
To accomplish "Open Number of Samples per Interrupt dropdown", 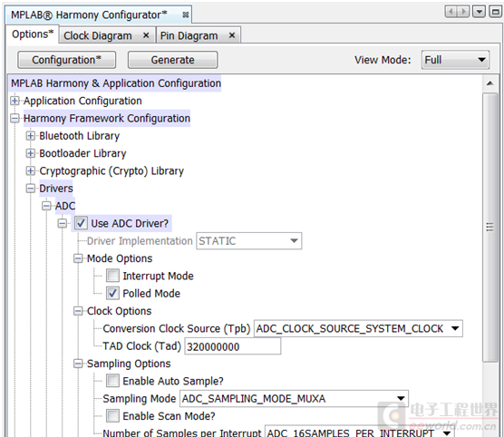I will (x=360, y=432).
